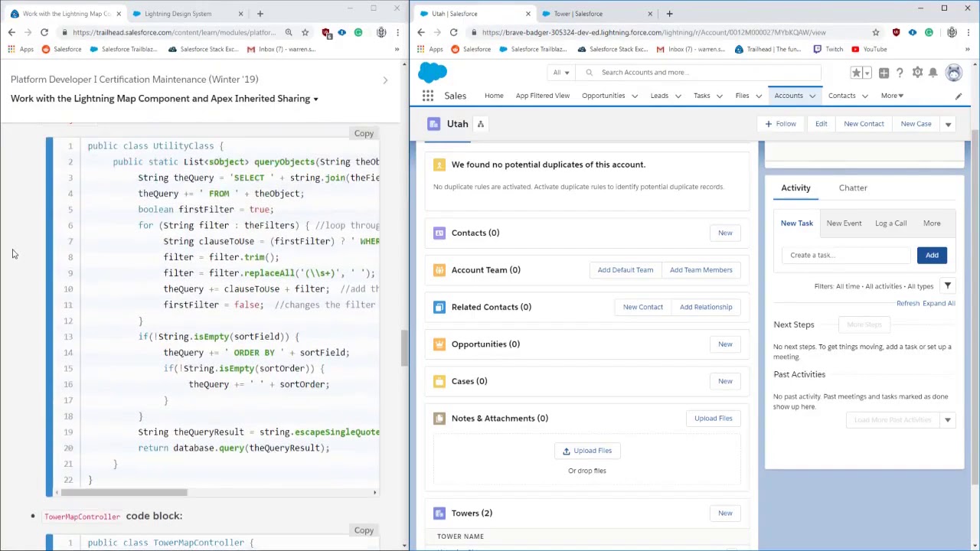This screenshot has width=980, height=551.
Task: Click the Salesforce cloud logo
Action: point(433,73)
